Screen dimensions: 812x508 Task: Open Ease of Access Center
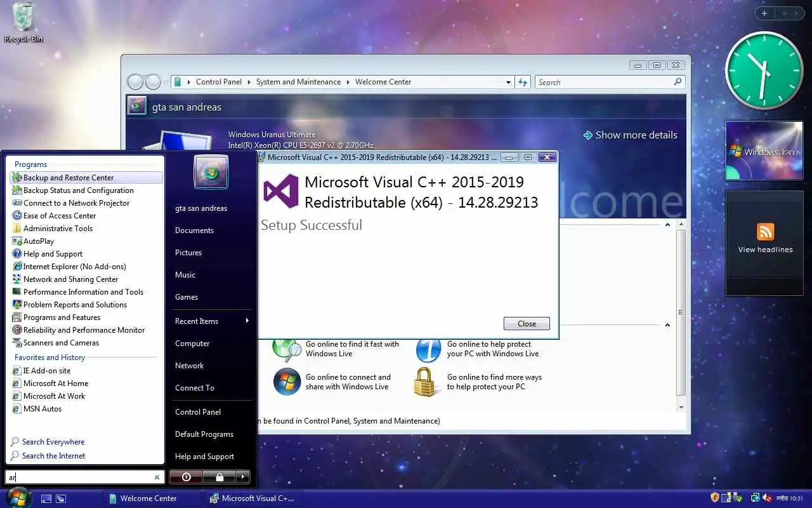point(54,216)
